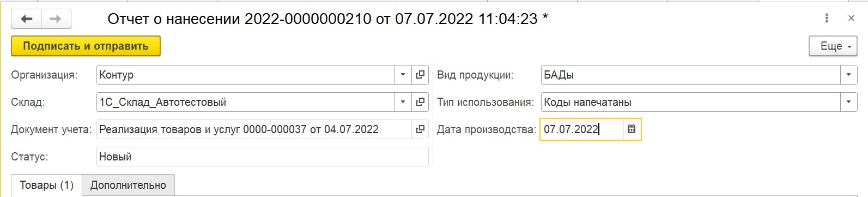Expand the Вид продукции dropdown
868x197 pixels.
[848, 75]
